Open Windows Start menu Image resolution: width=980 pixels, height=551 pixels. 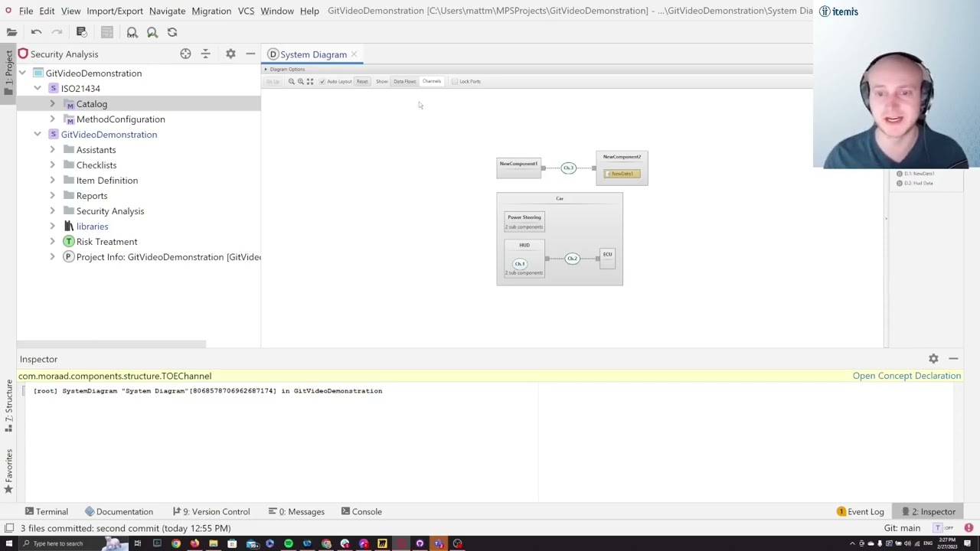click(9, 543)
